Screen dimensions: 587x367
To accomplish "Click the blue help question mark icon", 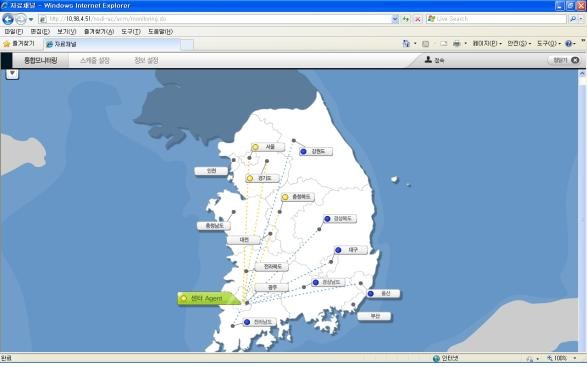I will 569,44.
